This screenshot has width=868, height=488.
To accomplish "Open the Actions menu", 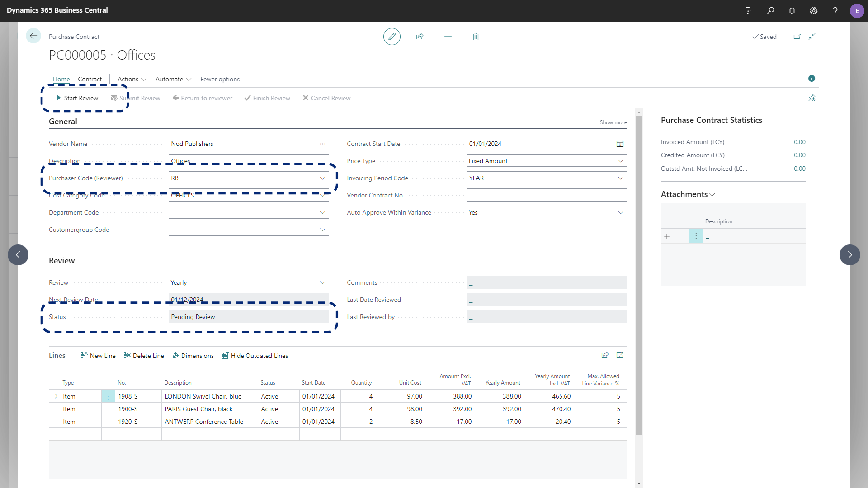I will click(132, 79).
